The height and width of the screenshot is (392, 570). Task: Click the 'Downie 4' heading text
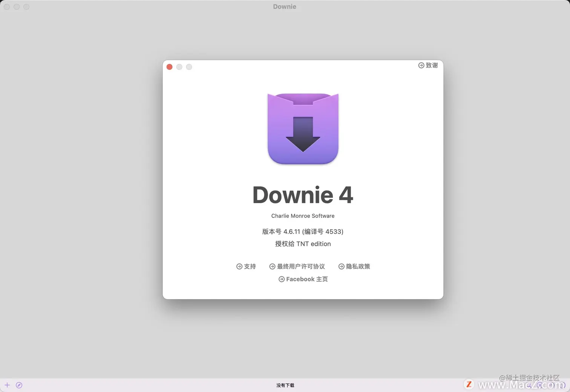(x=303, y=195)
